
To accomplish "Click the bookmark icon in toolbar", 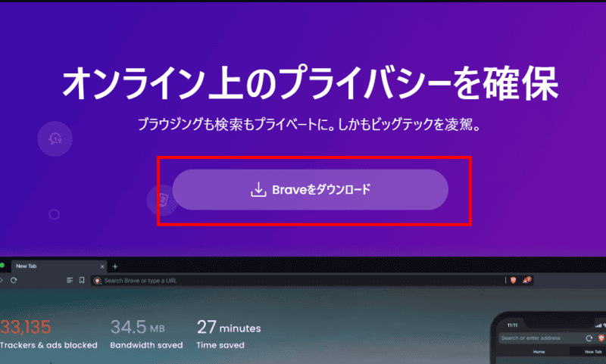I will 82,280.
